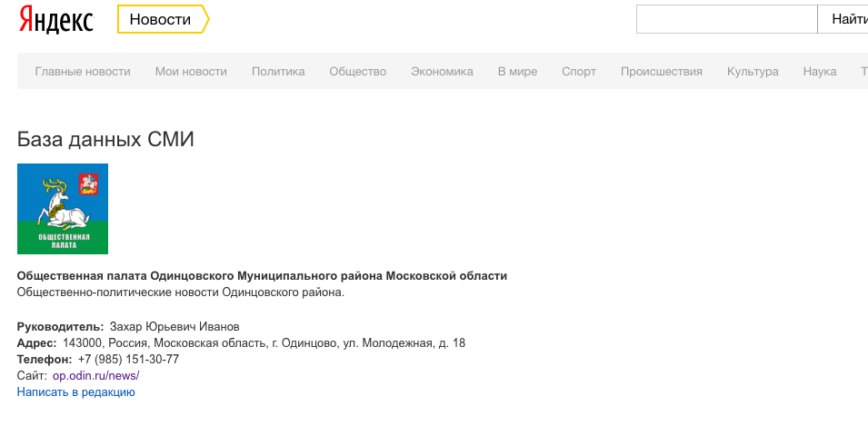Switch to the Мои новости tab
The width and height of the screenshot is (868, 426).
pyautogui.click(x=191, y=72)
